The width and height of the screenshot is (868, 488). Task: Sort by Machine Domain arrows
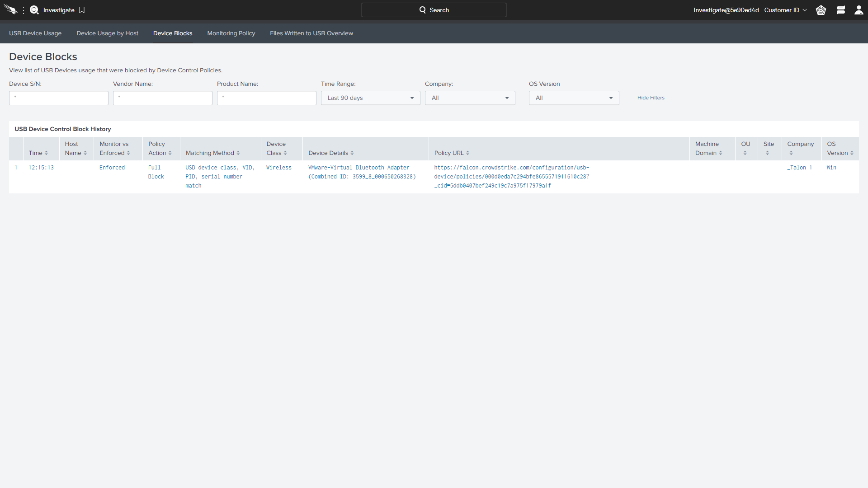[x=721, y=153]
